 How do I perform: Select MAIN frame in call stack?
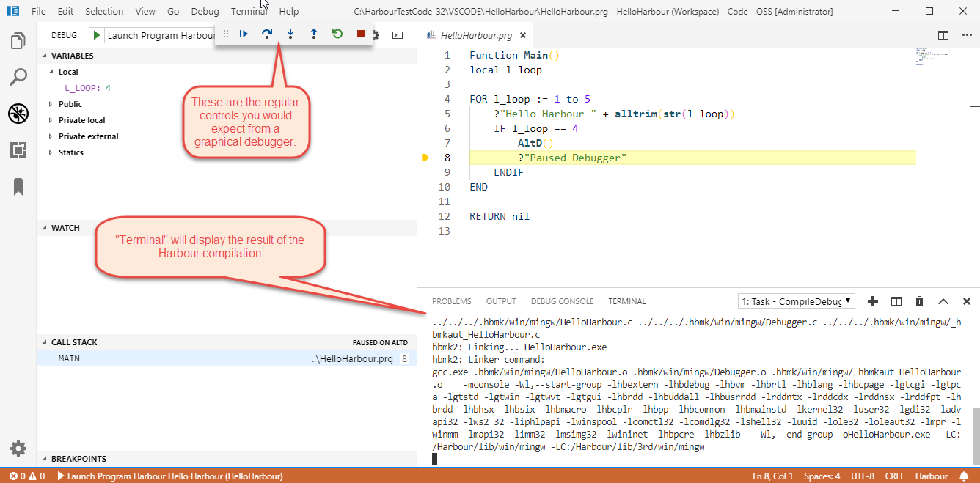click(70, 358)
